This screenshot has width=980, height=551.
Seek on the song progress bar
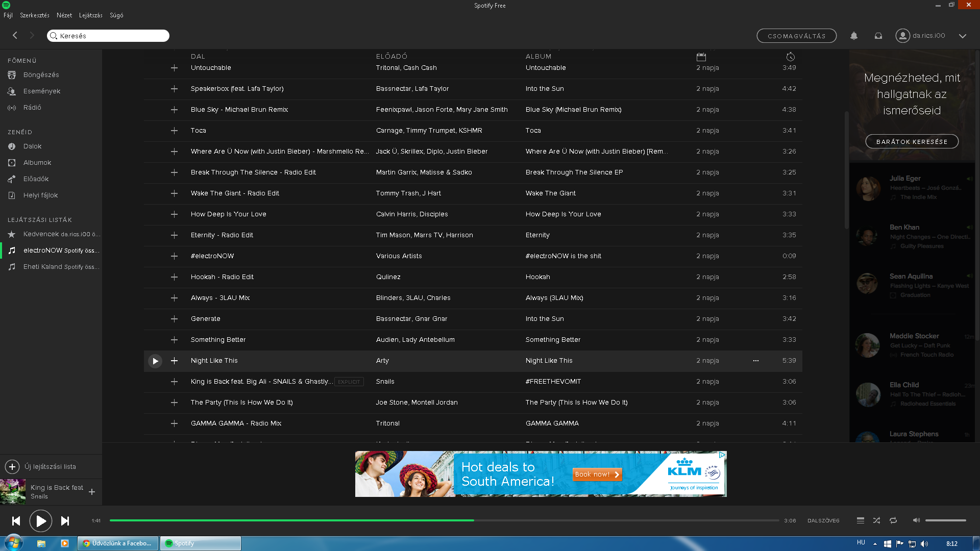tap(444, 520)
